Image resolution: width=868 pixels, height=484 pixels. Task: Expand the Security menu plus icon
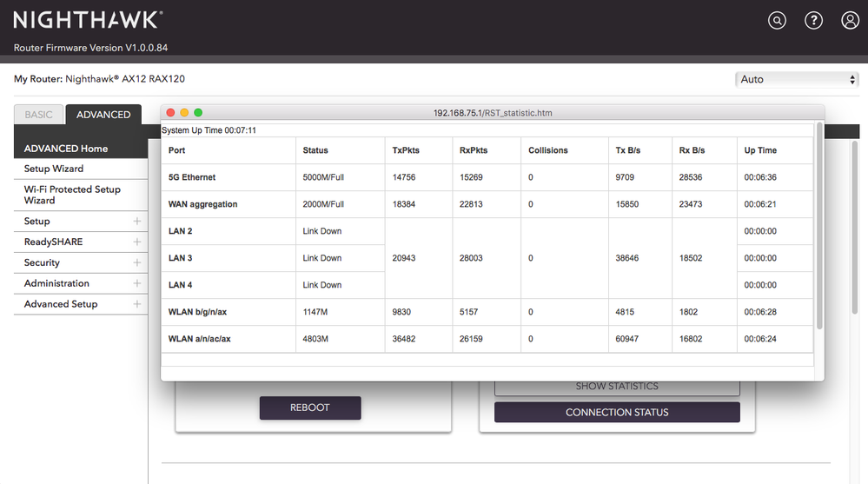(x=136, y=263)
